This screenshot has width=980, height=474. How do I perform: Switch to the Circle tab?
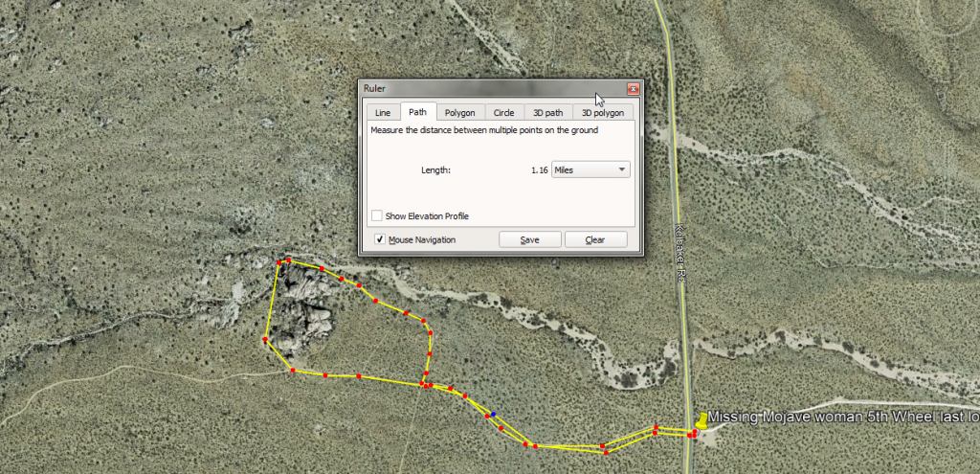pyautogui.click(x=503, y=113)
